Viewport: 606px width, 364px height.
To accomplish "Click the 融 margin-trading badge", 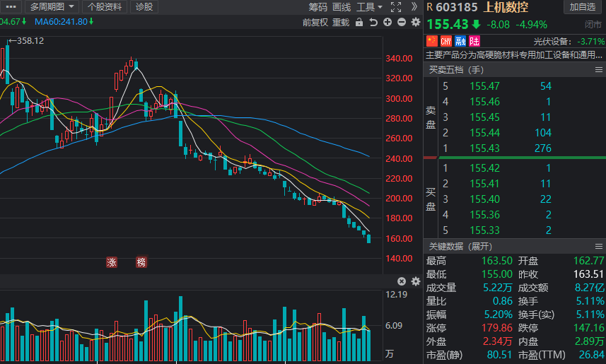I will (x=460, y=41).
